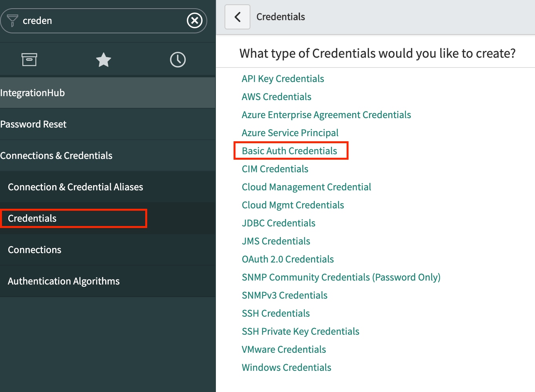Select the Connections sidebar module
This screenshot has width=535, height=392.
(35, 250)
